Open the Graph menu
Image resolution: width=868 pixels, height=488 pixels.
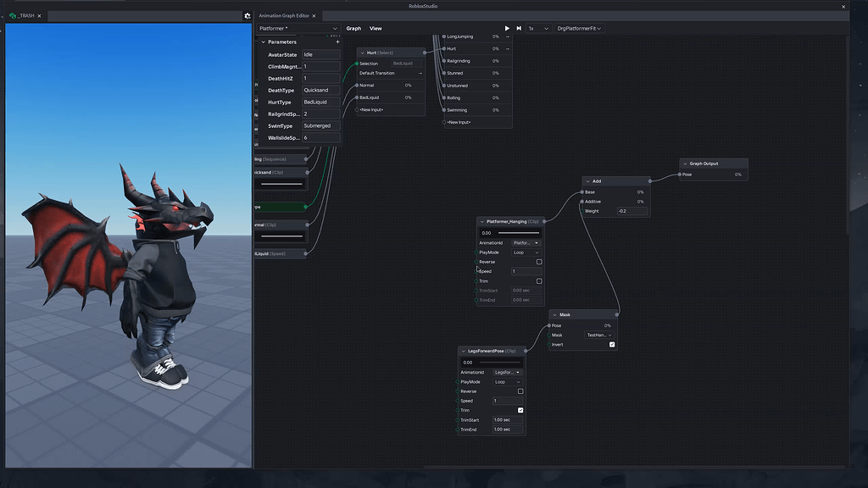pyautogui.click(x=353, y=28)
